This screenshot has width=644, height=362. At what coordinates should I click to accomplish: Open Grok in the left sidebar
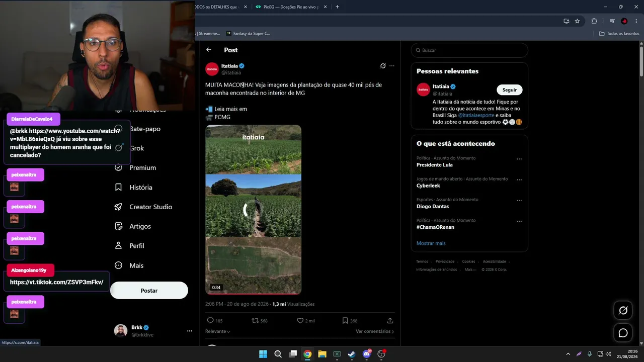click(130, 148)
